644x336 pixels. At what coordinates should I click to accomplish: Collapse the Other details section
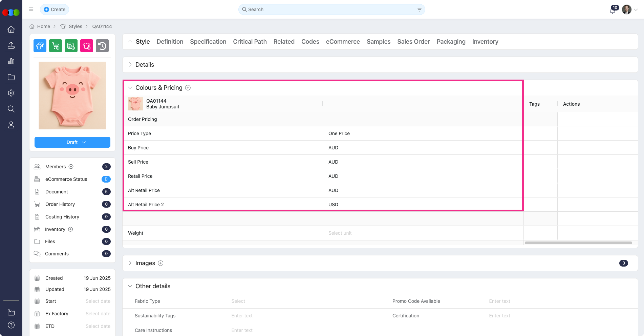click(130, 286)
